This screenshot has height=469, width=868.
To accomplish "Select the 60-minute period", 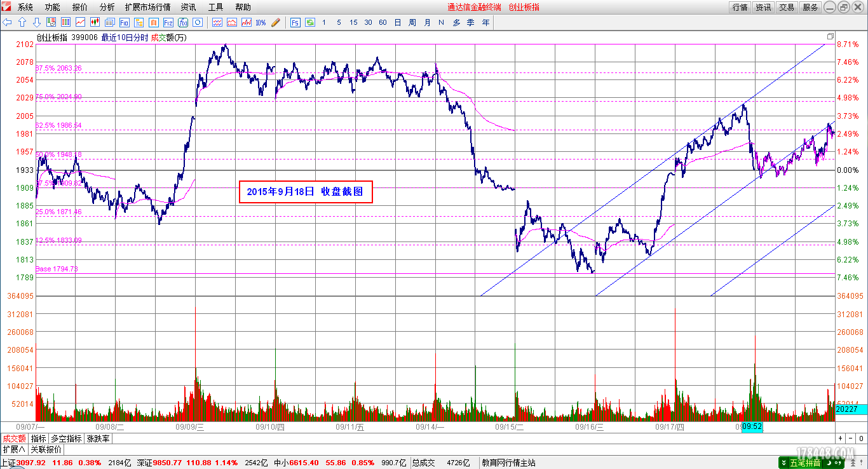I will coord(383,22).
